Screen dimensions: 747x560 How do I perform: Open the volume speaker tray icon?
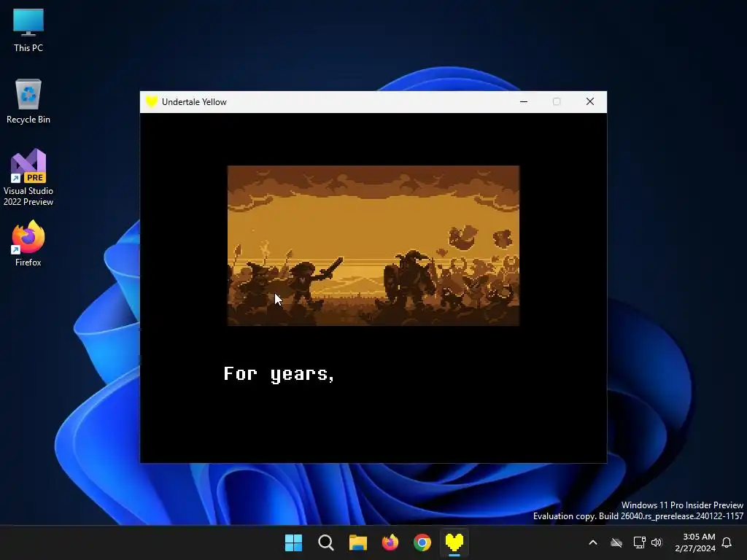coord(657,542)
